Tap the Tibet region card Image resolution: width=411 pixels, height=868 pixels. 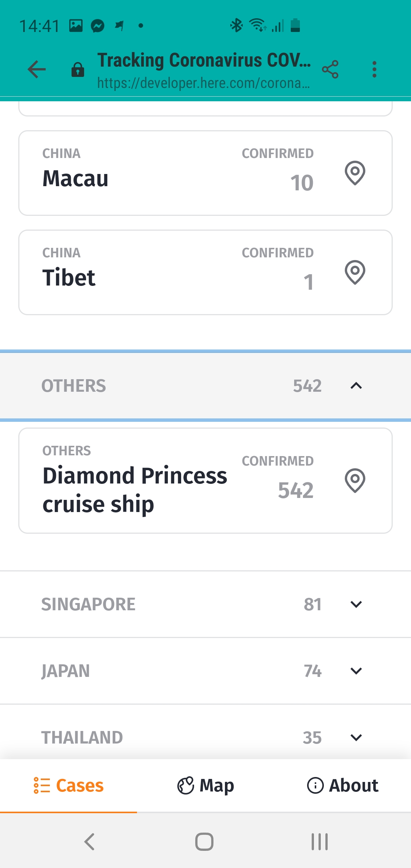click(152, 272)
